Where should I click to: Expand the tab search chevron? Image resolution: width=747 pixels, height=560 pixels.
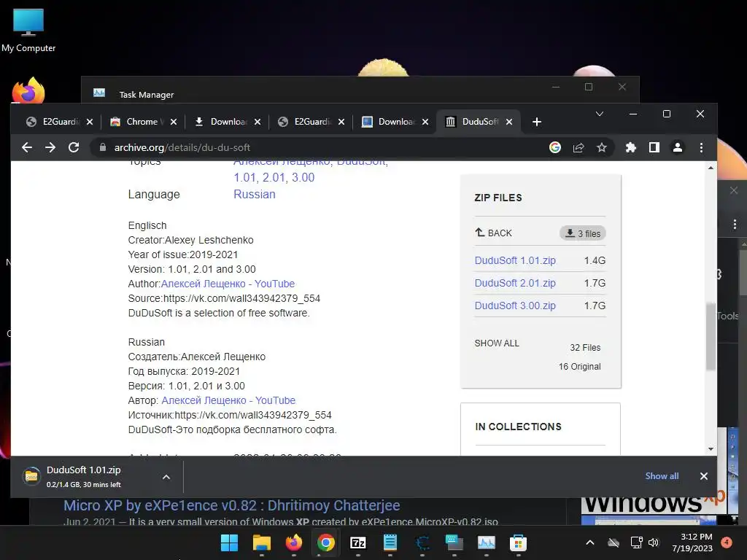point(600,114)
